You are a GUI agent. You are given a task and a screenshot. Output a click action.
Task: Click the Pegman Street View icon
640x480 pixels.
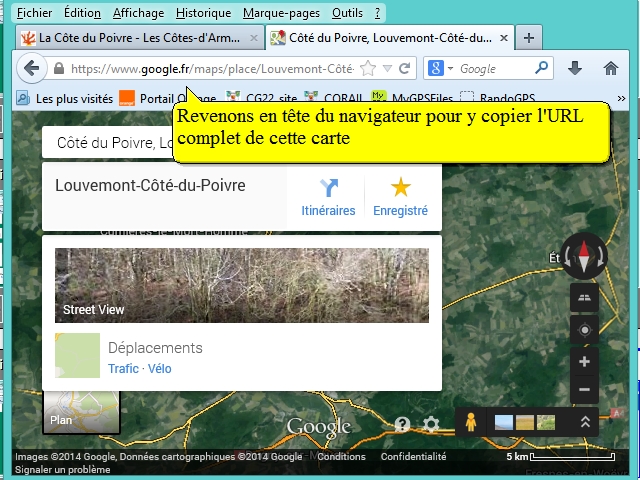[471, 422]
